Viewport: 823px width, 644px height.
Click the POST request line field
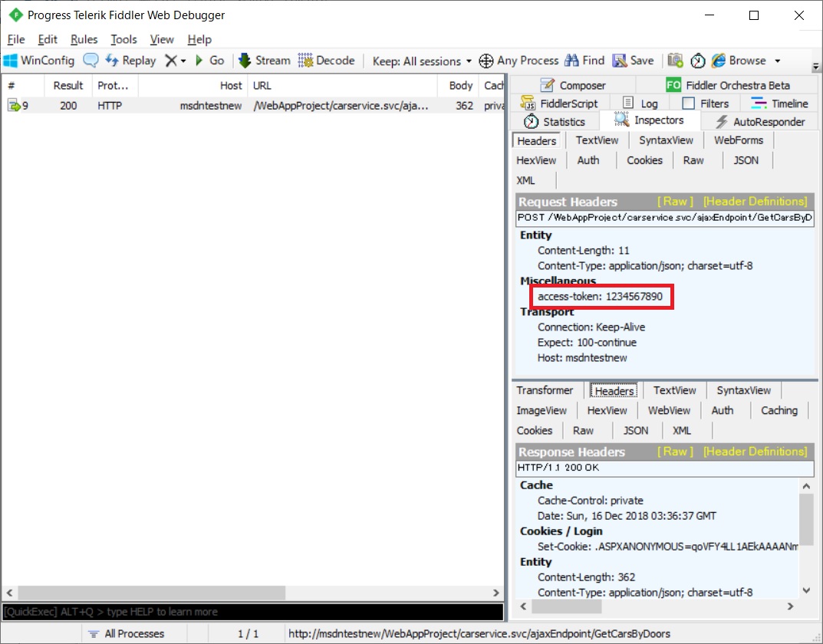[664, 218]
